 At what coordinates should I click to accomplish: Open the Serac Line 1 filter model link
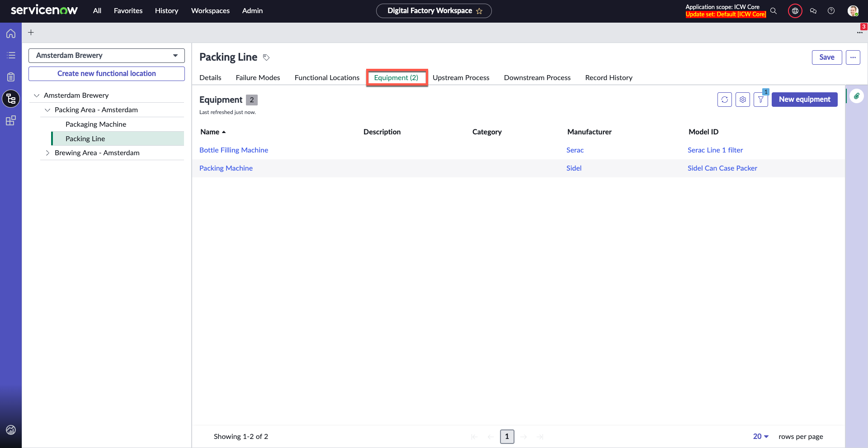715,150
